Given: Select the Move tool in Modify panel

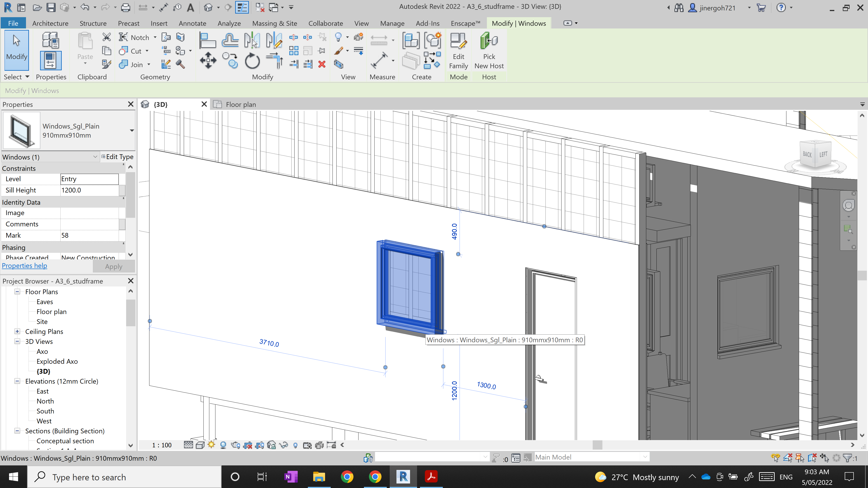Looking at the screenshot, I should 208,61.
